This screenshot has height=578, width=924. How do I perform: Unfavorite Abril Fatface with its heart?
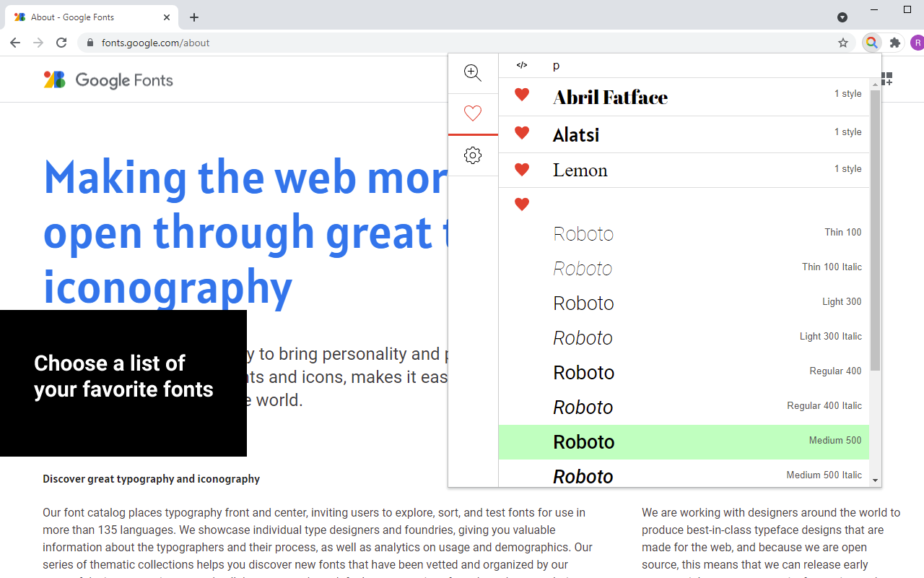pos(522,94)
